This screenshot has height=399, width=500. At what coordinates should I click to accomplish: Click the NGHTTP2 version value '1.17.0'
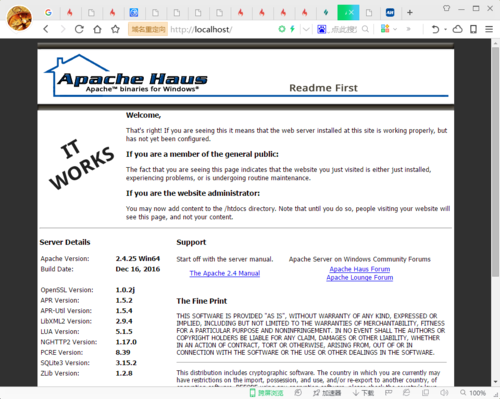[126, 342]
